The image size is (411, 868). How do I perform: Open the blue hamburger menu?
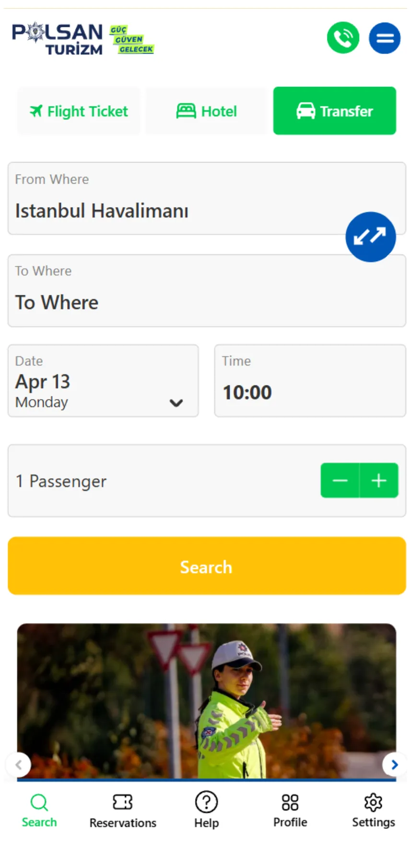pyautogui.click(x=385, y=38)
